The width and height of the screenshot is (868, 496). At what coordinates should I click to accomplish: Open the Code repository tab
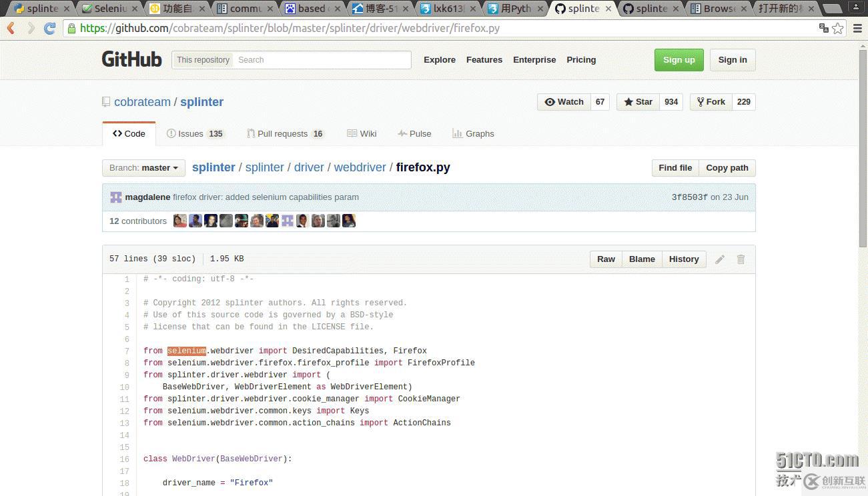(129, 134)
